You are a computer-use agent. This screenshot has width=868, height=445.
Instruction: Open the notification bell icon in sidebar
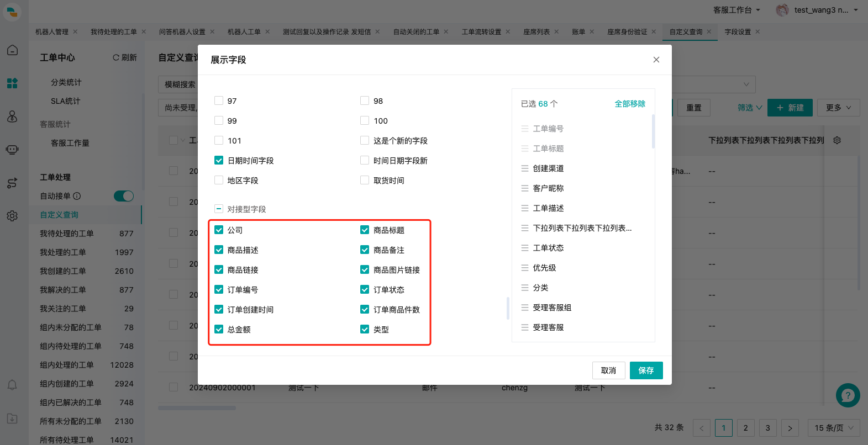[12, 385]
